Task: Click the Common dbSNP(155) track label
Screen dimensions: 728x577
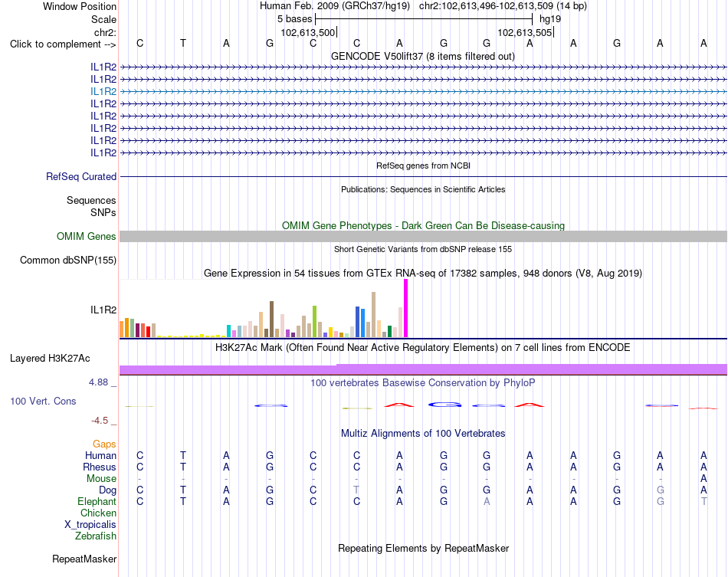Action: pos(67,260)
